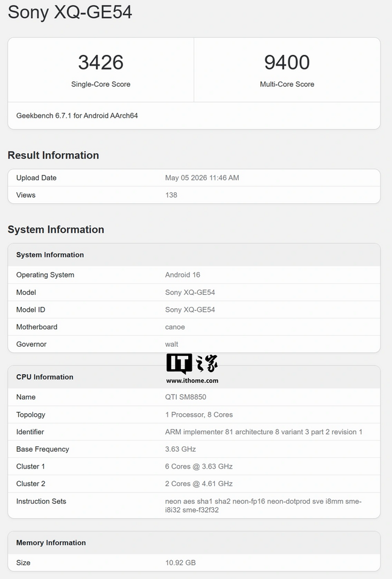Select the 3426 single-core score
The height and width of the screenshot is (579, 392).
(101, 62)
